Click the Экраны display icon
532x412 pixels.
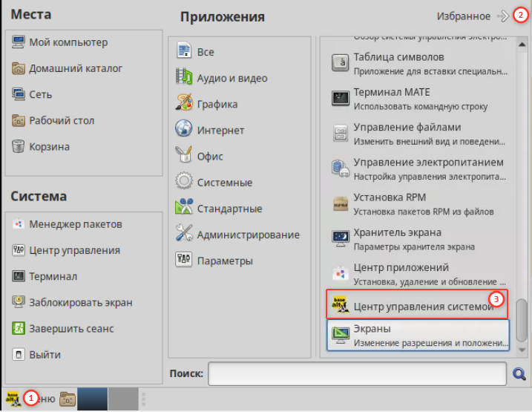(341, 336)
